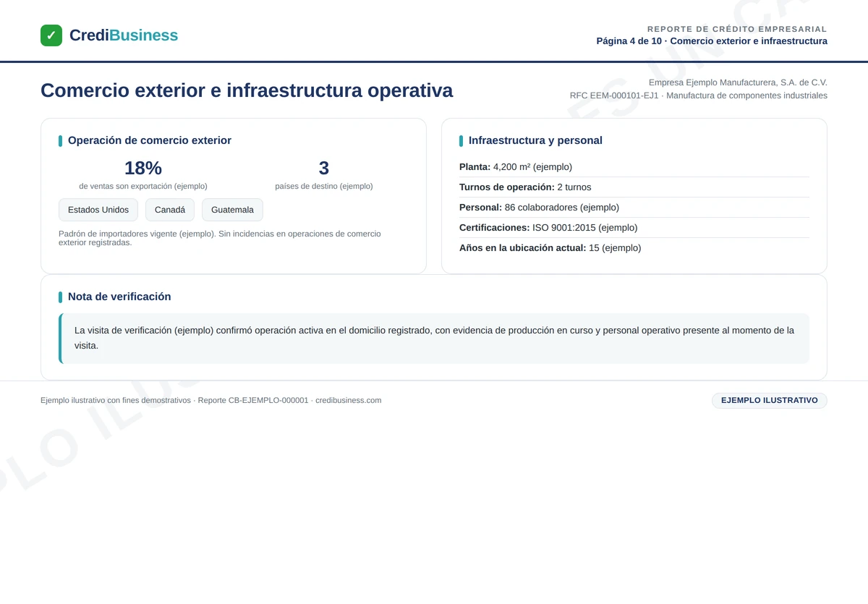Click 'Operación de comercio exterior' section heading
This screenshot has height=604, width=868.
[150, 140]
